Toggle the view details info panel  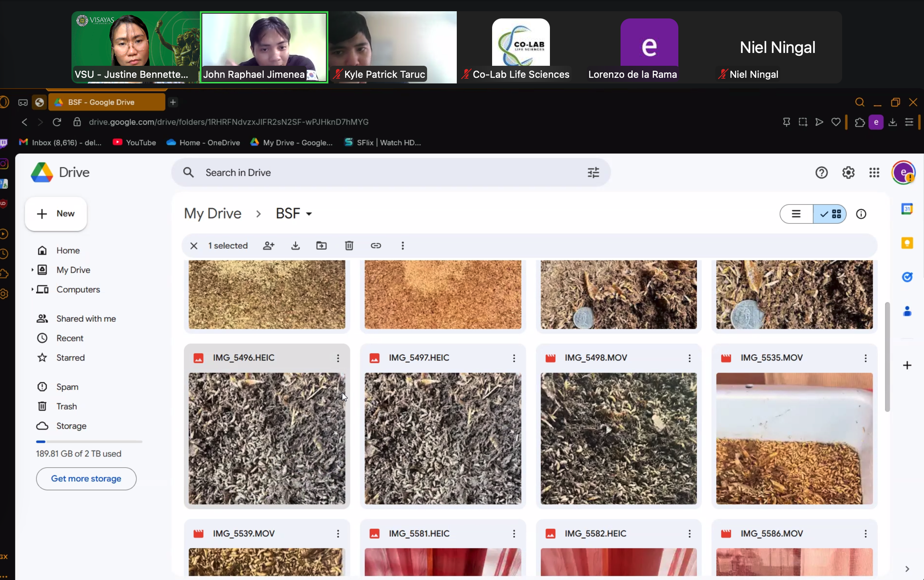(x=861, y=214)
